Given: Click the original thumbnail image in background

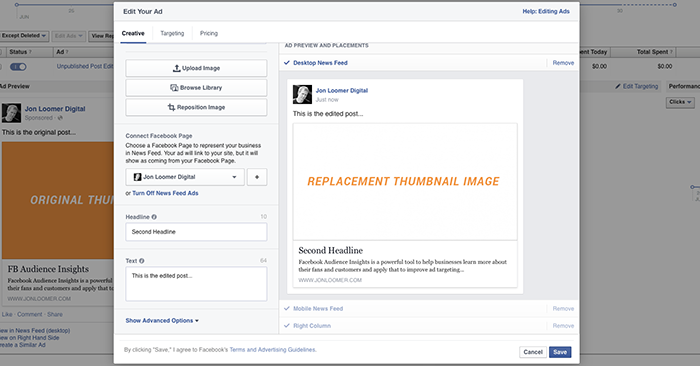Looking at the screenshot, I should tap(58, 200).
